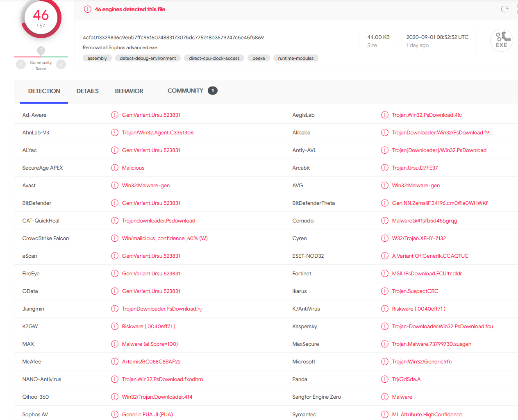Click 'A Variant Of Generik.CCAQTUC' result
Screen dimensions: 518x420
tap(430, 256)
